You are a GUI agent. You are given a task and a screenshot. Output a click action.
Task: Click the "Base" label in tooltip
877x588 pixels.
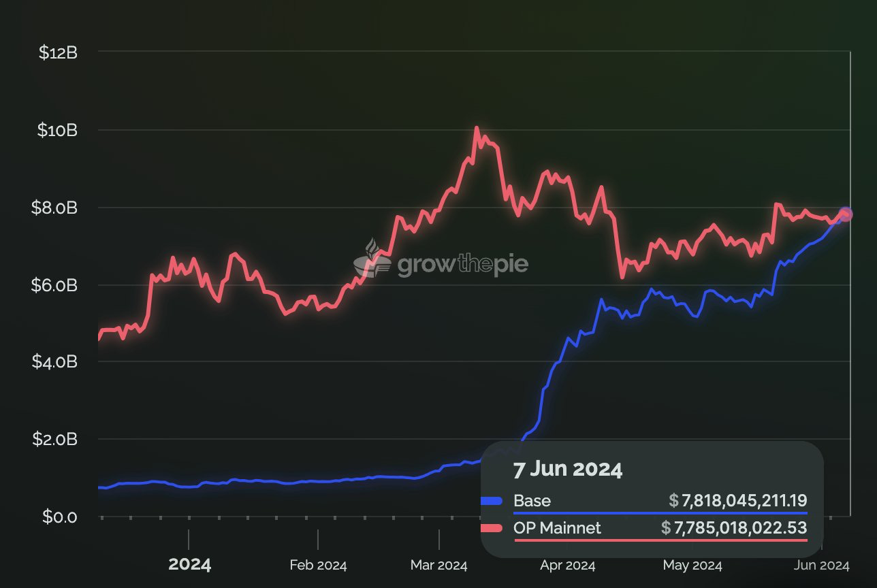click(x=532, y=502)
